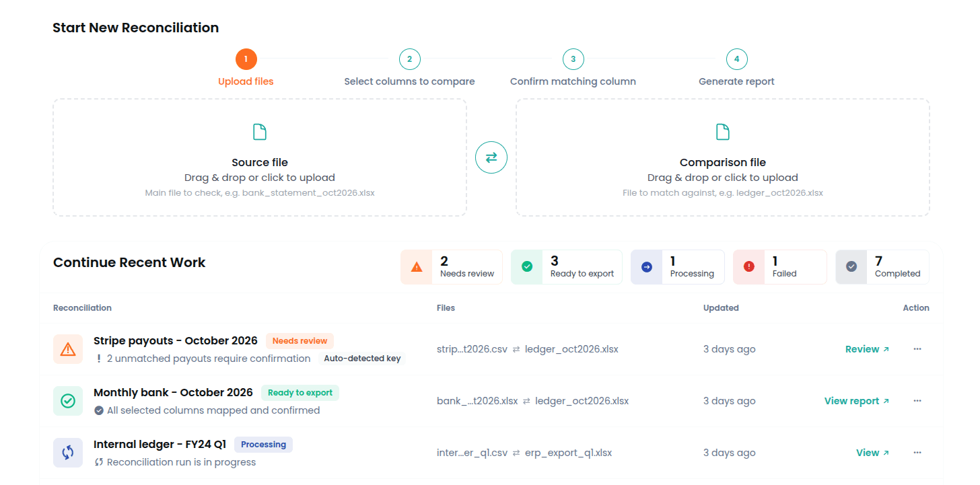Click 'All selected columns mapped and confirmed' text

[x=213, y=410]
